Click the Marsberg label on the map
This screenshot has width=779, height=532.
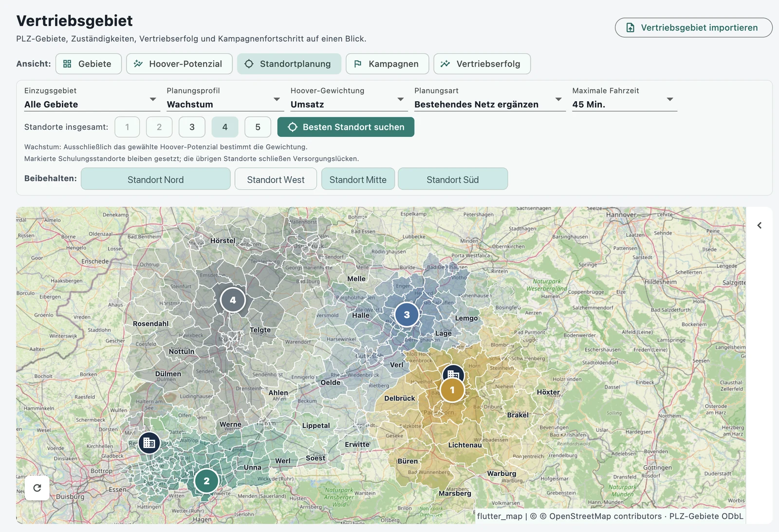(x=455, y=494)
